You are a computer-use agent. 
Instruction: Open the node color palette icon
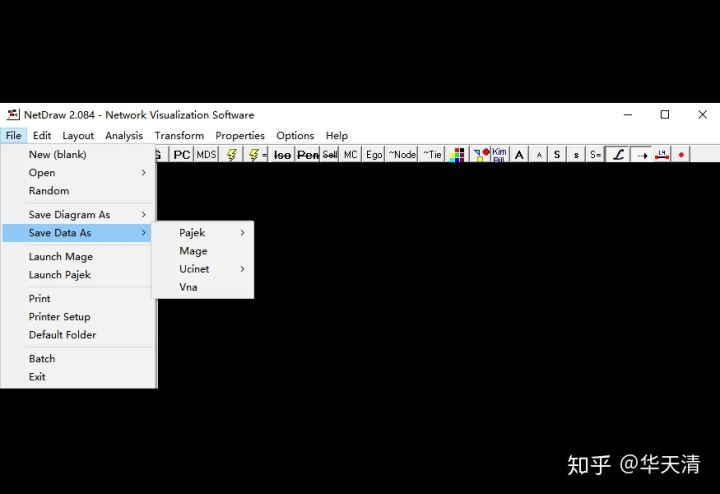click(457, 155)
